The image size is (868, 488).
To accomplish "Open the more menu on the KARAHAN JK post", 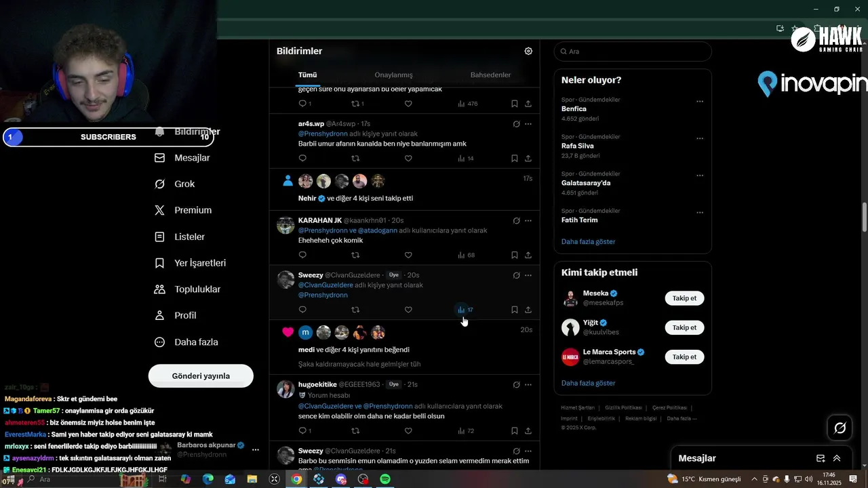I will [x=528, y=221].
